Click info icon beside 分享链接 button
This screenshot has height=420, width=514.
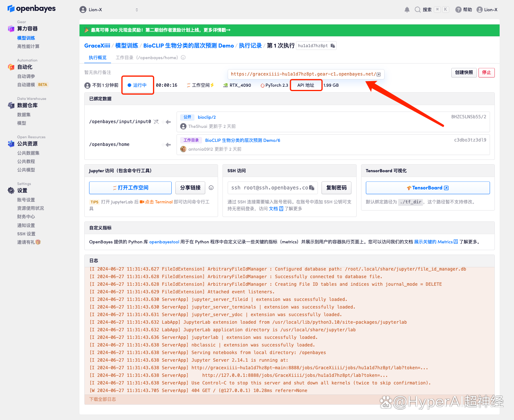211,188
